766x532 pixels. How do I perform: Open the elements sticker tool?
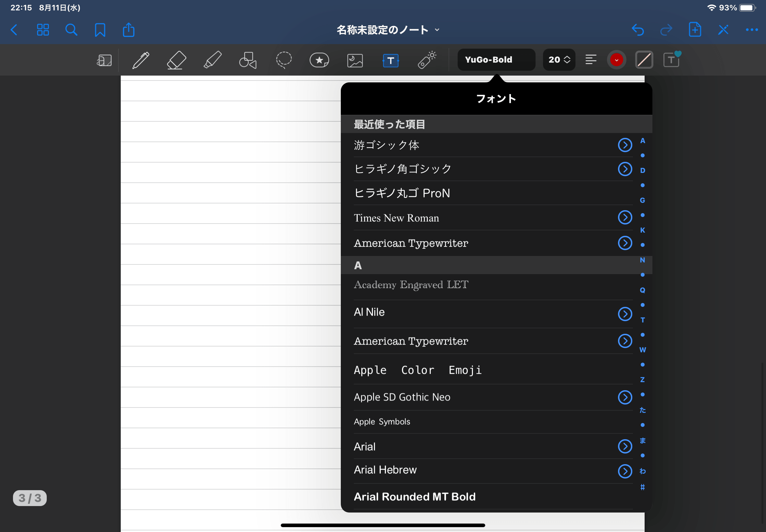[x=319, y=60]
